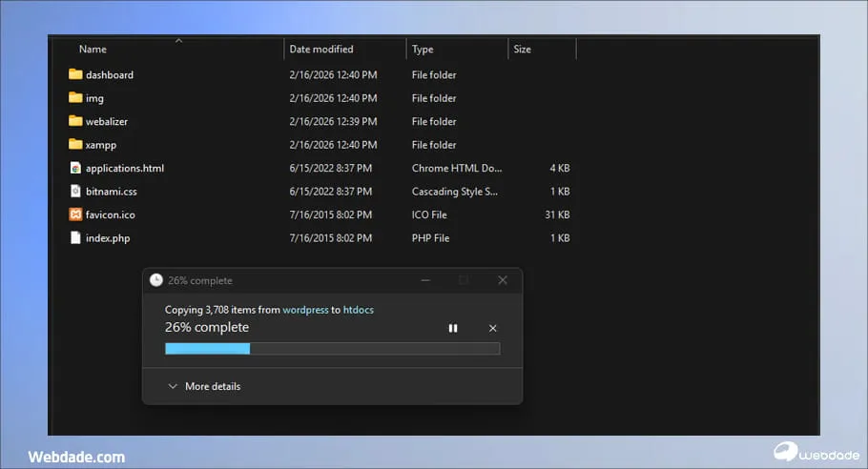Select the dashboard folder icon
The image size is (868, 469).
pyautogui.click(x=75, y=74)
